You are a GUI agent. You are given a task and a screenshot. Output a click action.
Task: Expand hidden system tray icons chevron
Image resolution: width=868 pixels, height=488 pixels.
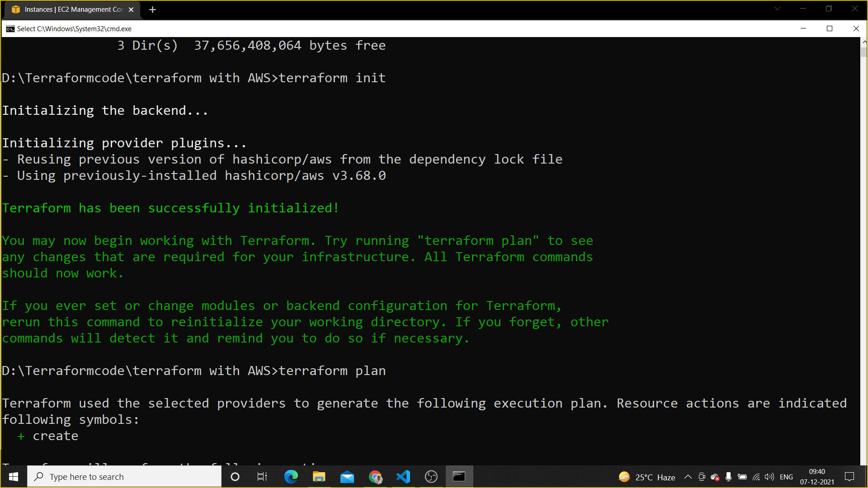pos(688,477)
